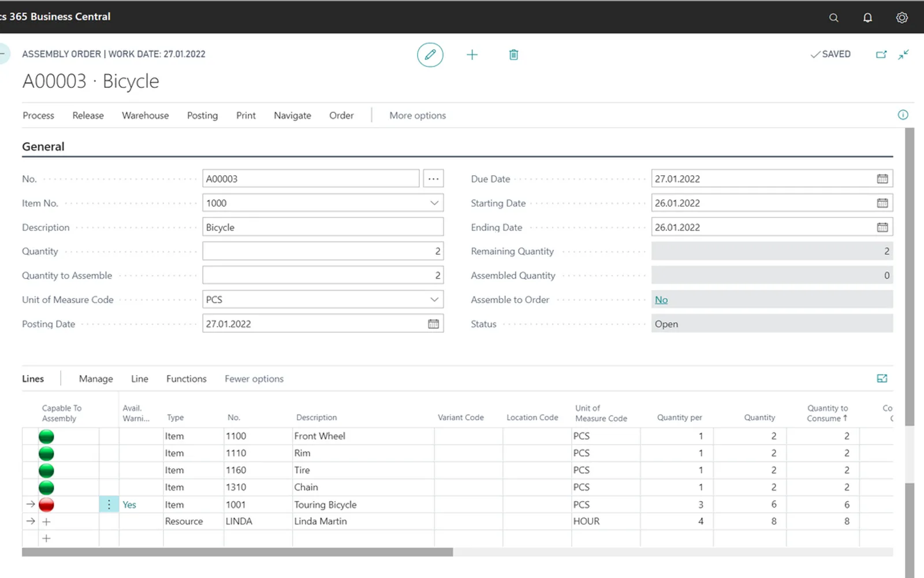Click plus icon on Linda Martin row
This screenshot has height=578, width=924.
pyautogui.click(x=46, y=521)
